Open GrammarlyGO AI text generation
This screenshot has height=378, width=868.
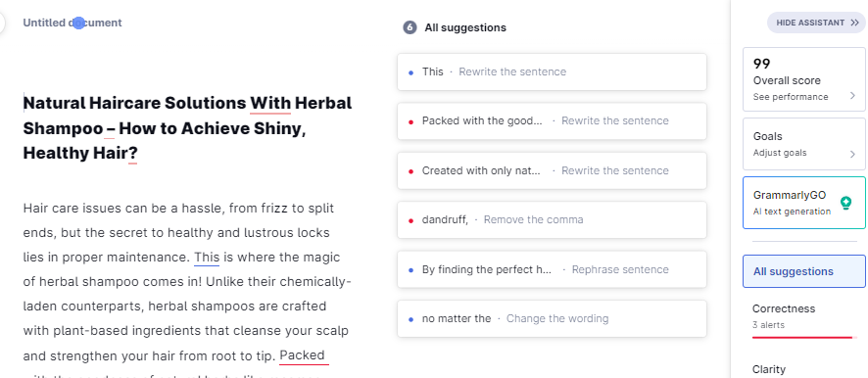[803, 203]
